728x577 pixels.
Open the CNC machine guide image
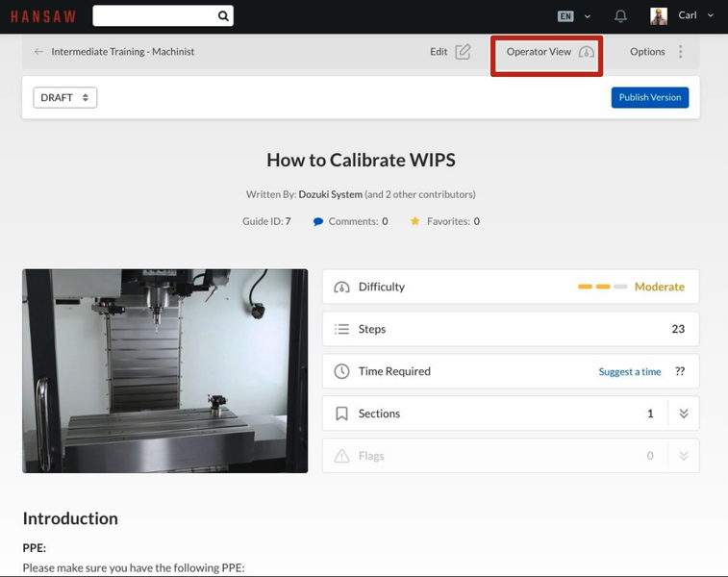pos(165,370)
